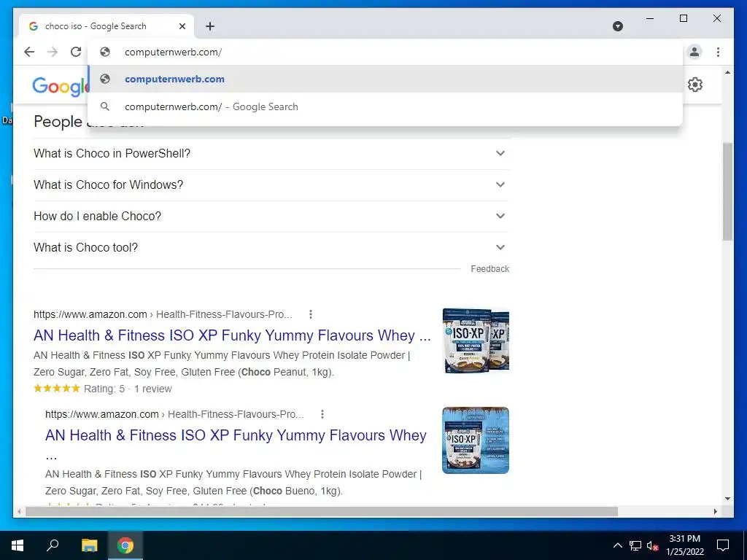
Task: Click the globe icon beside computernwerb.com suggestion
Action: [x=105, y=79]
